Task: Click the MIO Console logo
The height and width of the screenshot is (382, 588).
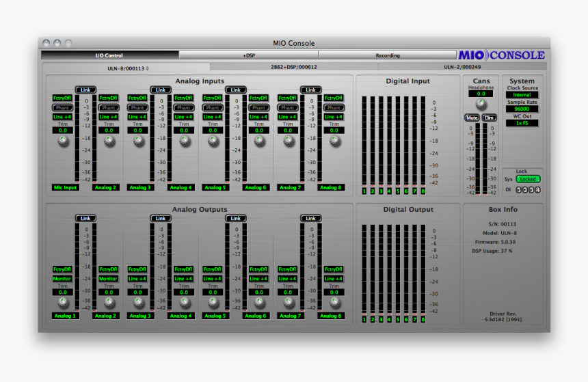Action: tap(501, 55)
